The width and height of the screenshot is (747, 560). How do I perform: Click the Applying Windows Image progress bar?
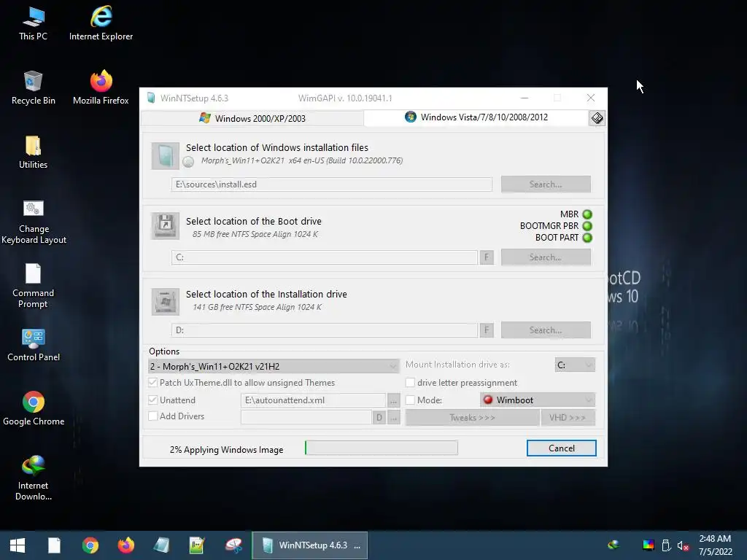tap(381, 448)
